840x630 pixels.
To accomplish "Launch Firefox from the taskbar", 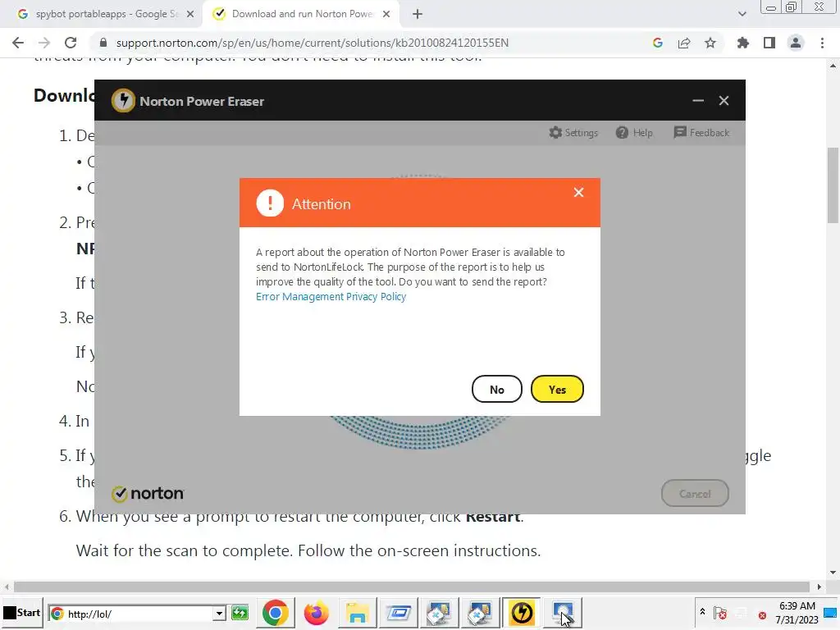I will point(316,613).
